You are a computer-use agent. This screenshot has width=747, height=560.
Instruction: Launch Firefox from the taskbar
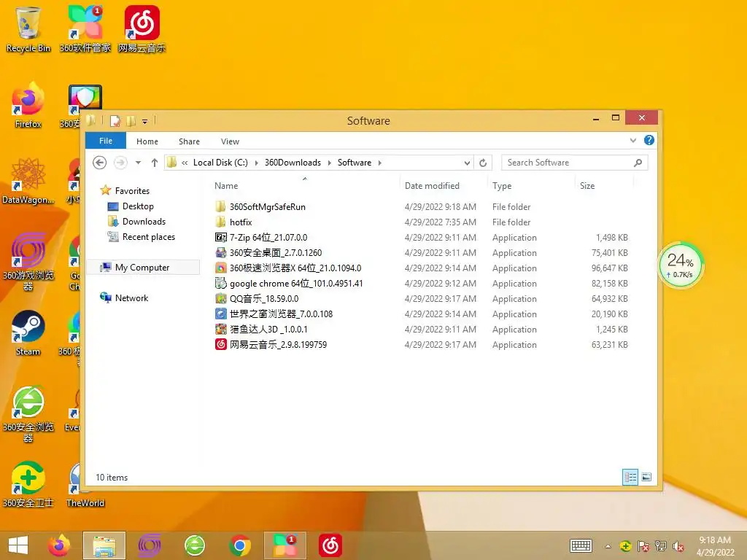click(x=59, y=545)
